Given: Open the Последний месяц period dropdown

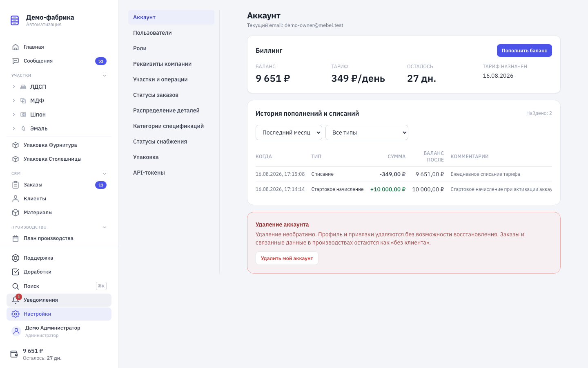Looking at the screenshot, I should tap(289, 132).
